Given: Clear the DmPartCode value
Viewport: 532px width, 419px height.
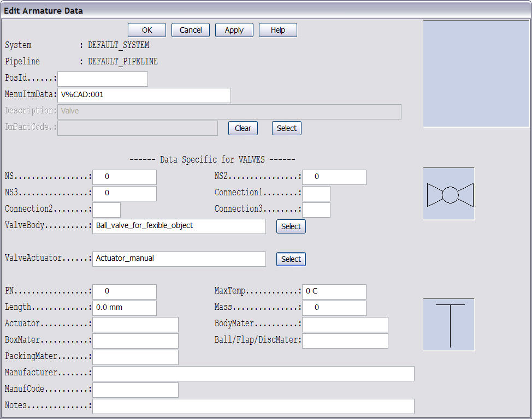Looking at the screenshot, I should tap(243, 128).
